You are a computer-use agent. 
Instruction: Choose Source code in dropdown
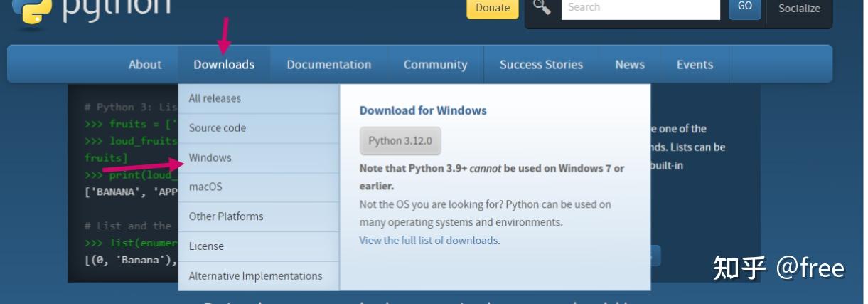pos(218,128)
